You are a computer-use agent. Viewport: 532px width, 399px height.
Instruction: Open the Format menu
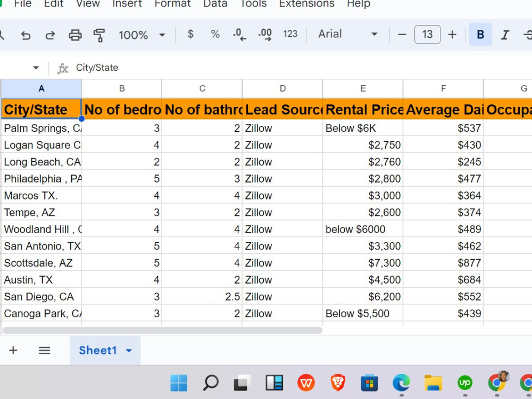172,4
